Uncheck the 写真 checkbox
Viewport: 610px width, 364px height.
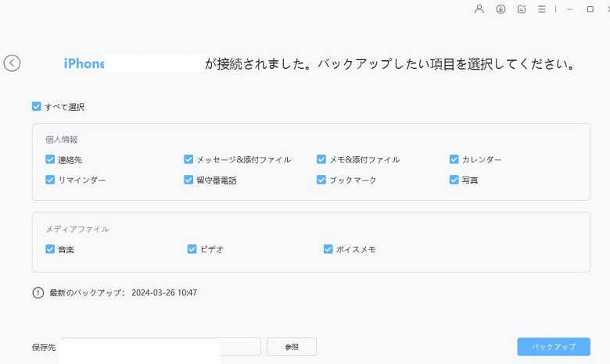(454, 180)
